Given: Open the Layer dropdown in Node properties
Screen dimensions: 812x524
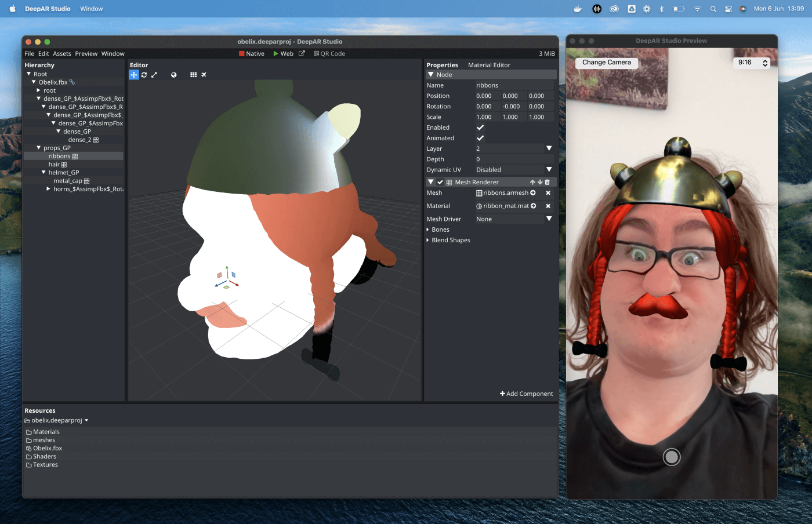Looking at the screenshot, I should 548,148.
